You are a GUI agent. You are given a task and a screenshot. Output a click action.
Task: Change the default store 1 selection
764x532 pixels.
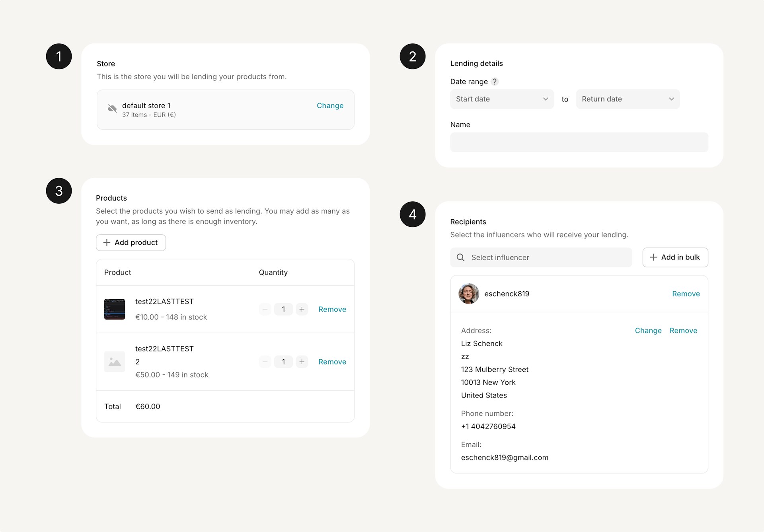(330, 105)
